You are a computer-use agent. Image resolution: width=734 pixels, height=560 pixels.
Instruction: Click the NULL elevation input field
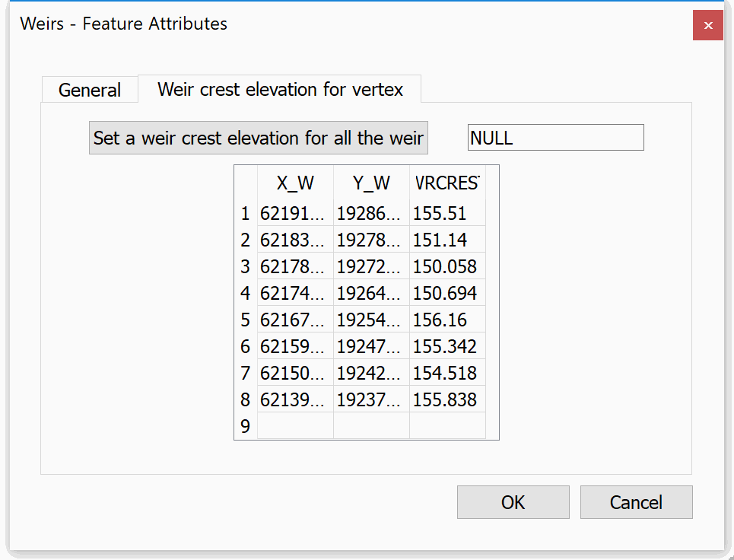555,138
